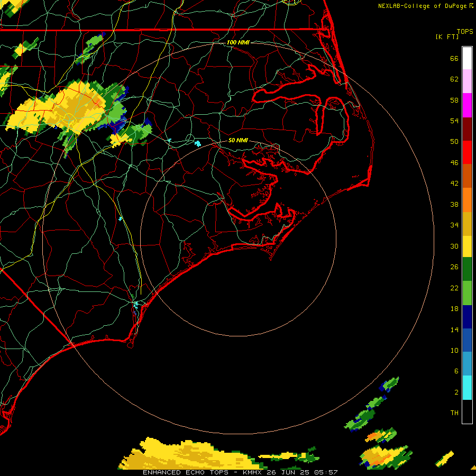Screen dimensions: 476x476
Task: Click the light green 26 kft legend swatch
Action: 467,293
